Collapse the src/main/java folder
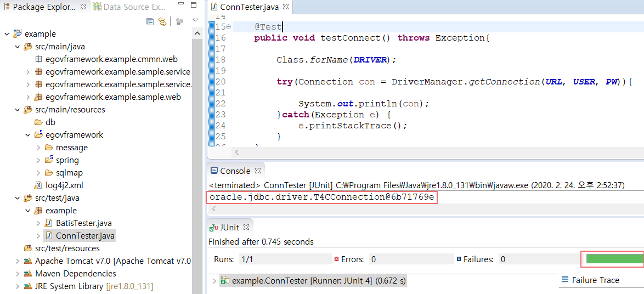 click(17, 47)
